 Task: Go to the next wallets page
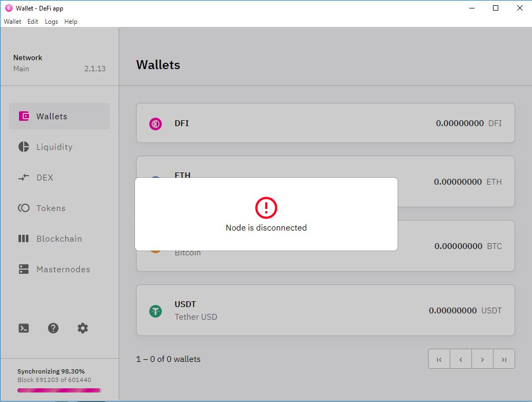(x=482, y=359)
